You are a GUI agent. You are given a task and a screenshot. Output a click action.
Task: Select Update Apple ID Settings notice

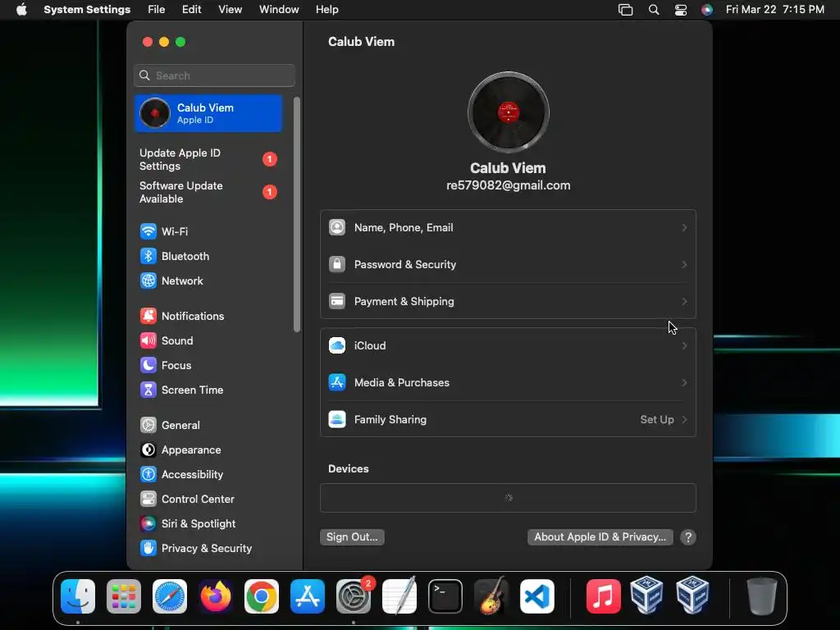pos(208,160)
